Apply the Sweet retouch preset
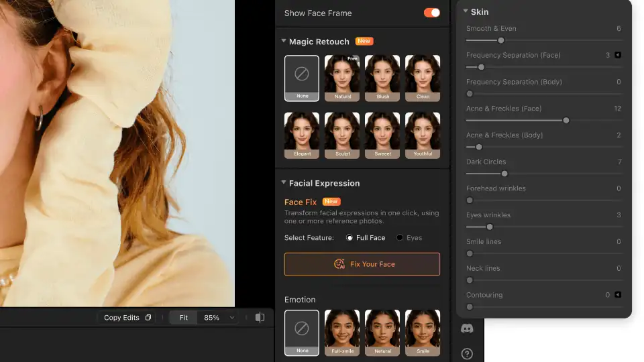This screenshot has width=644, height=362. [x=382, y=135]
